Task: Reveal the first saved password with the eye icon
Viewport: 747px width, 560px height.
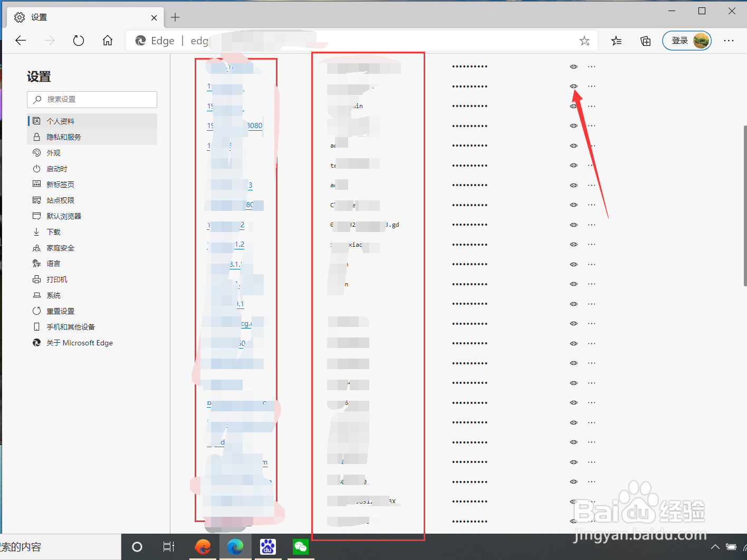Action: click(573, 66)
